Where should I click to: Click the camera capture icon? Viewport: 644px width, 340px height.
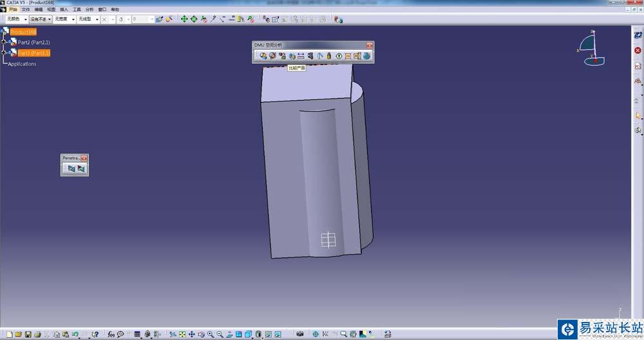coord(300,334)
